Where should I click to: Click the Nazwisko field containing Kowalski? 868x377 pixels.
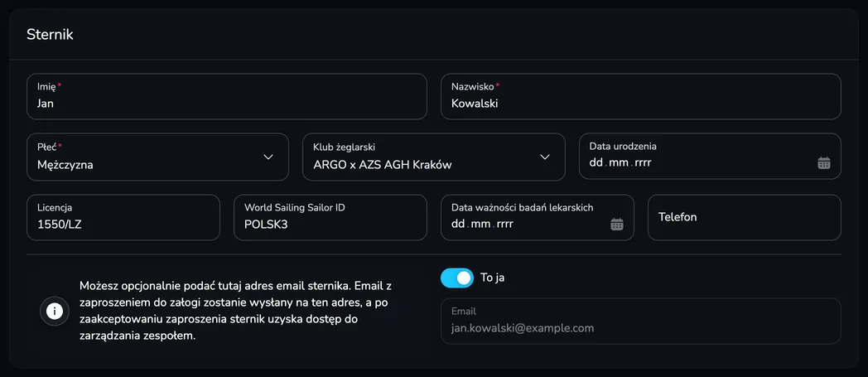640,96
